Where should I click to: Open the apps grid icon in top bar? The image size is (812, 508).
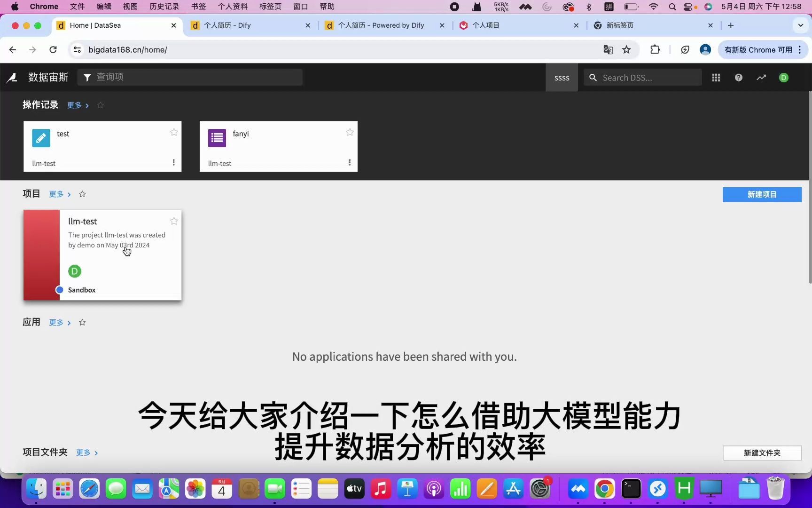point(716,78)
